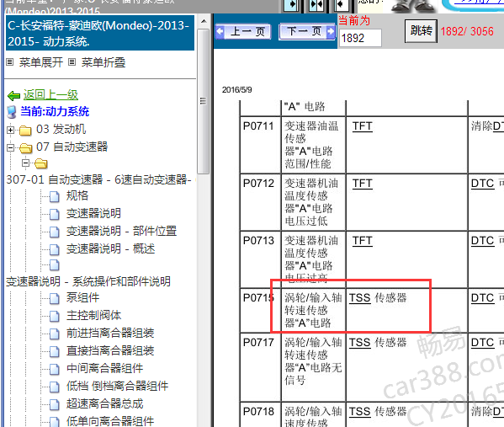
Task: Collapse the 07 自动变速器 tree node
Action: (11, 147)
